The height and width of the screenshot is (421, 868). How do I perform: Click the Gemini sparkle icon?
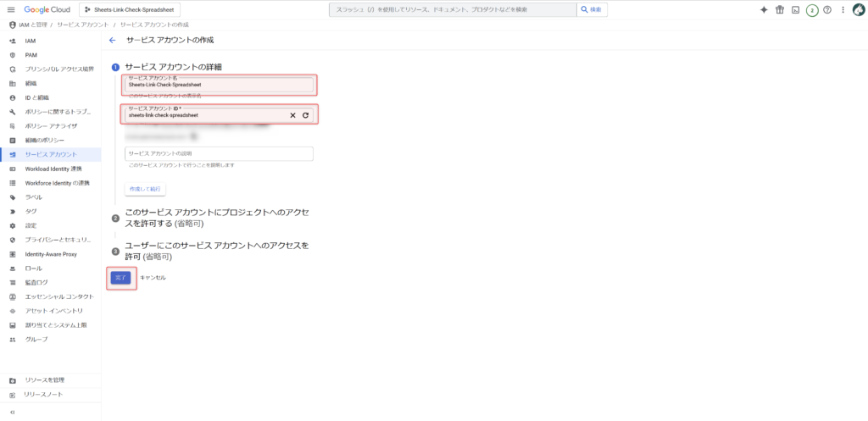764,9
